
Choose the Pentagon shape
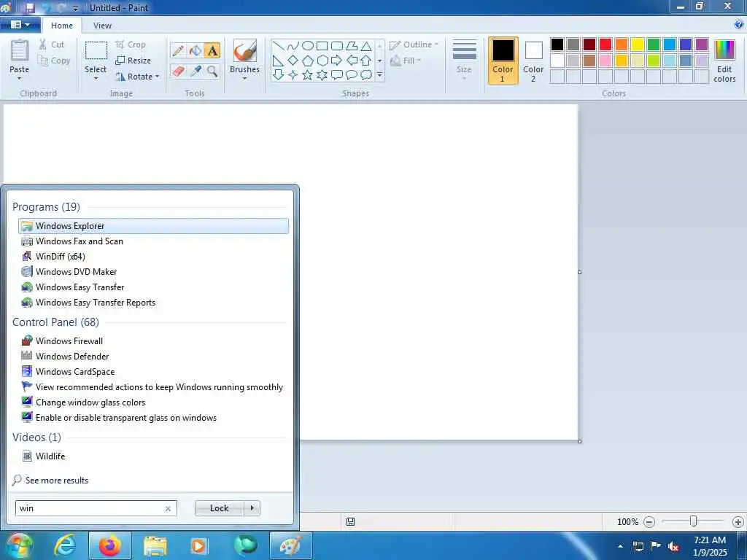click(308, 61)
